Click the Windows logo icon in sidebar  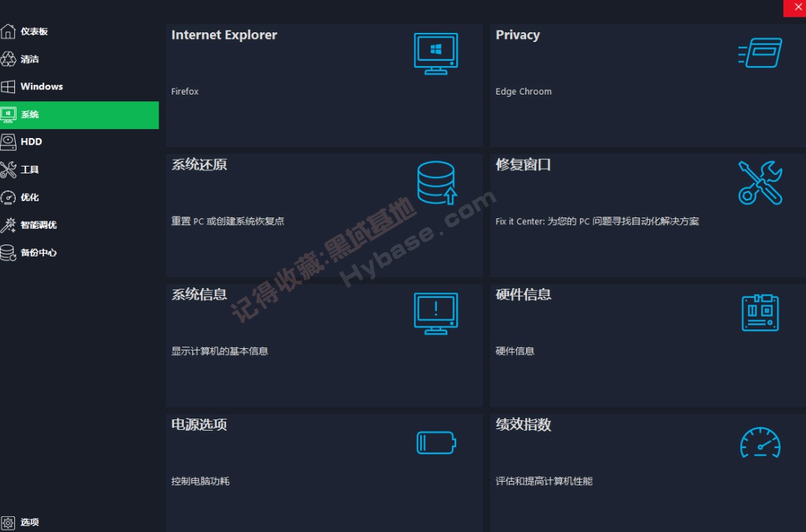(8, 86)
